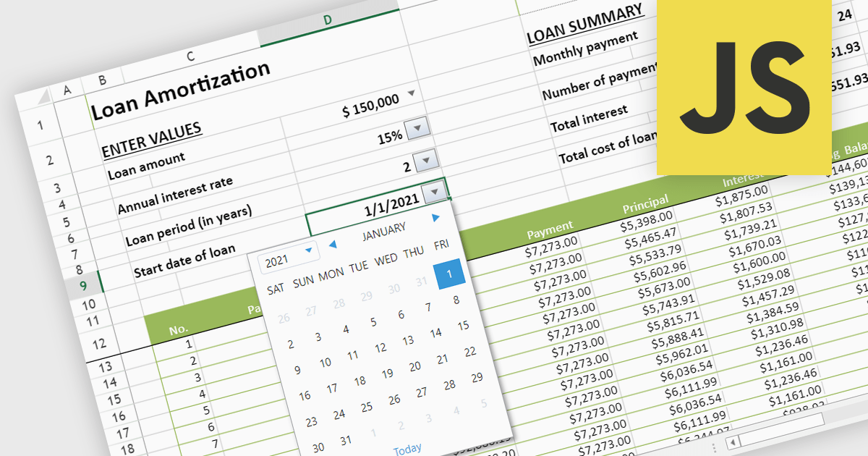The image size is (868, 456).
Task: Select January 1 highlighted date
Action: [448, 274]
